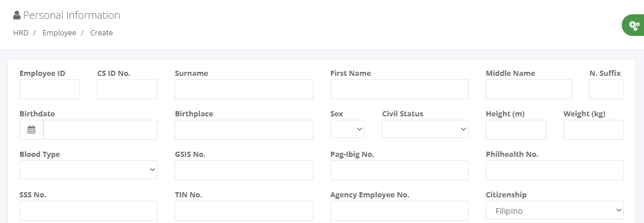Select the Surname text box

[244, 90]
